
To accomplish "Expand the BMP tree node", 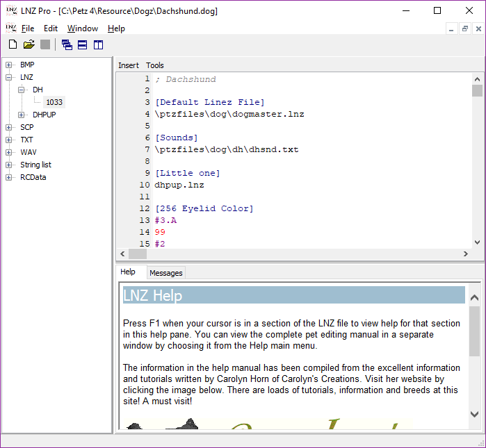I will click(x=9, y=65).
